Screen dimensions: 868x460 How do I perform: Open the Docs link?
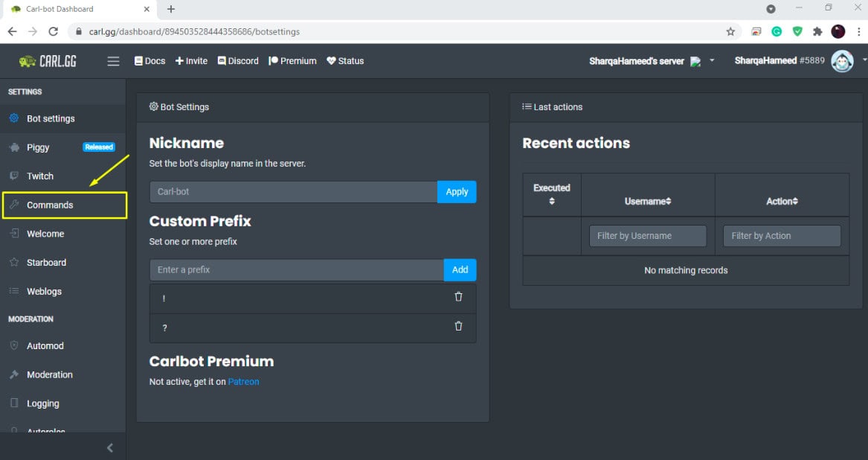[x=150, y=61]
